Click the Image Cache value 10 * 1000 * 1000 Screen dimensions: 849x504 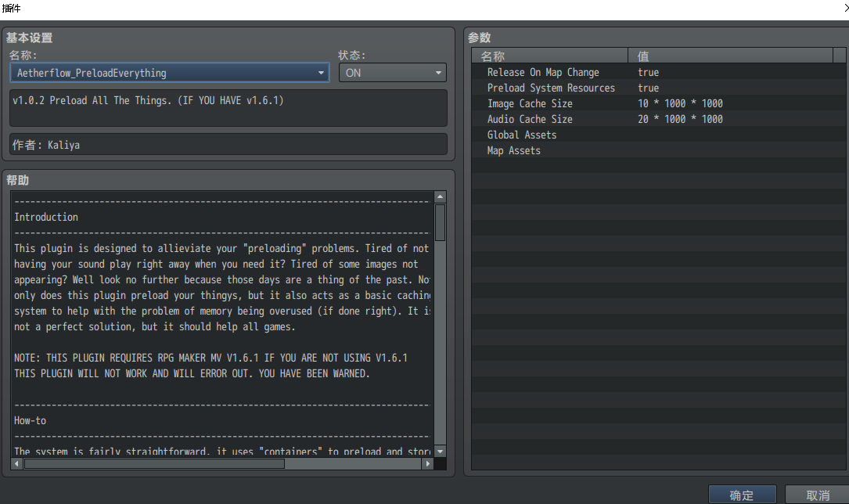point(680,103)
